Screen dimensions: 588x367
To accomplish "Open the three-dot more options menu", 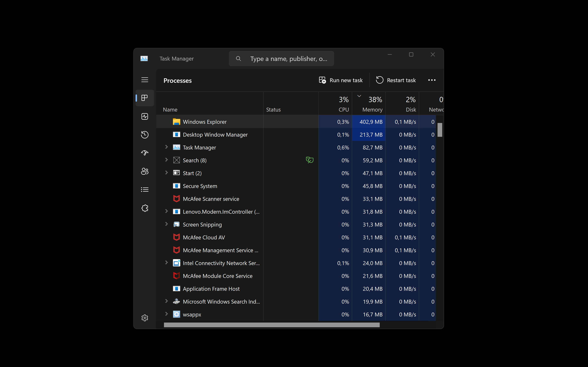I will tap(432, 80).
